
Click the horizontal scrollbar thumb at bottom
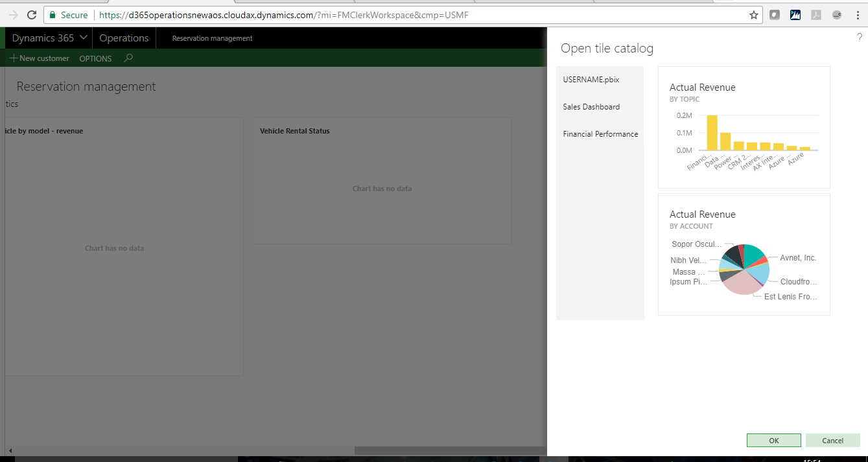(x=450, y=450)
